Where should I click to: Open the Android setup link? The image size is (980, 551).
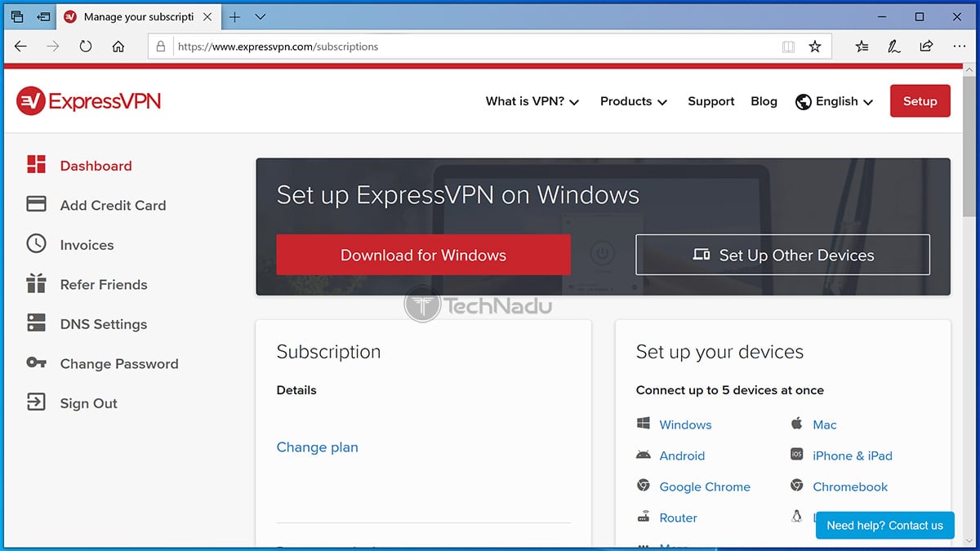[682, 455]
